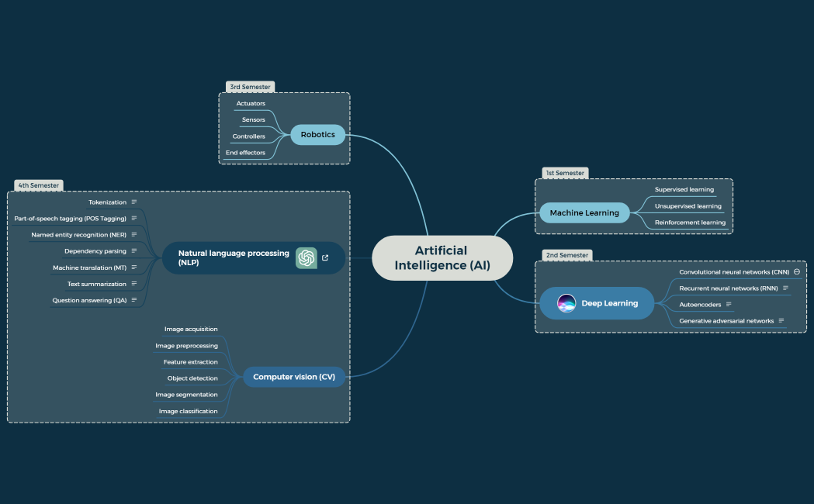
Task: Click the 2nd Semester label tag
Action: click(566, 254)
